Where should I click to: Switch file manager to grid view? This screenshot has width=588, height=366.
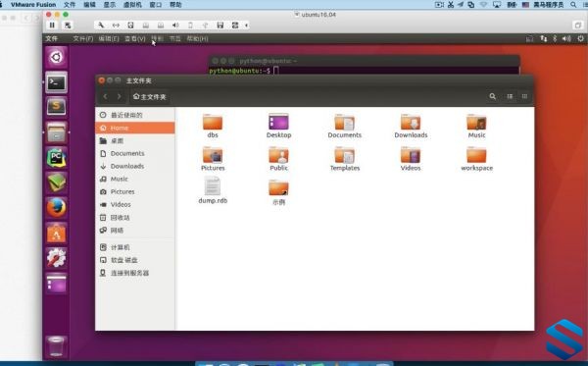[x=524, y=96]
